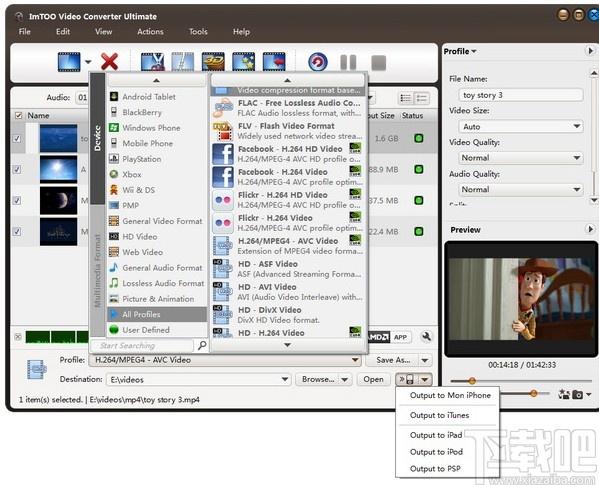This screenshot has width=599, height=485.
Task: Remove selected file with red X
Action: click(109, 62)
